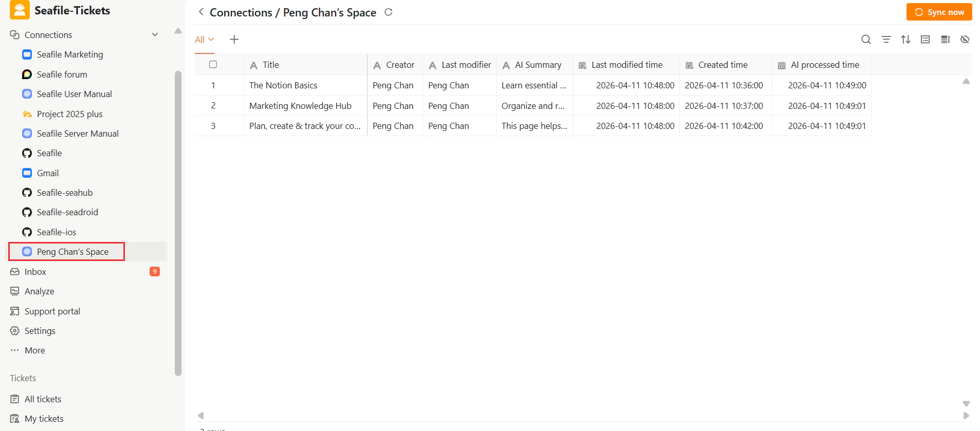The height and width of the screenshot is (431, 980).
Task: Click the Last modifier column header
Action: [x=460, y=65]
